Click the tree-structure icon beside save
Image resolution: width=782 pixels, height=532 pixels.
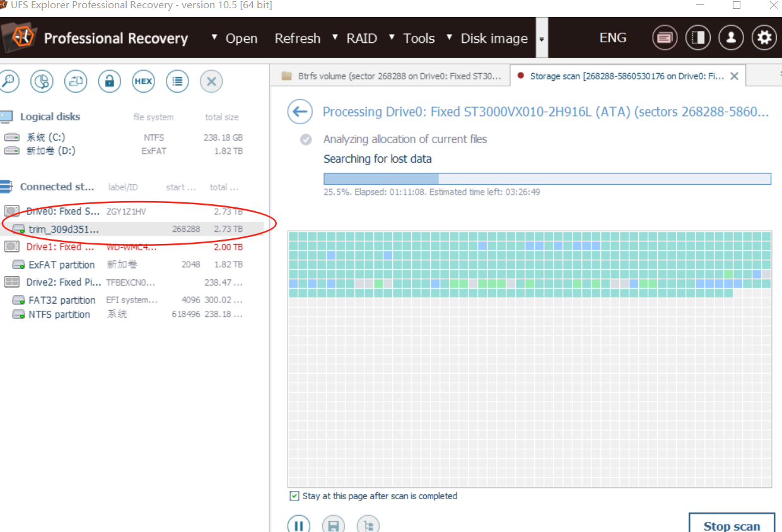pos(368,526)
